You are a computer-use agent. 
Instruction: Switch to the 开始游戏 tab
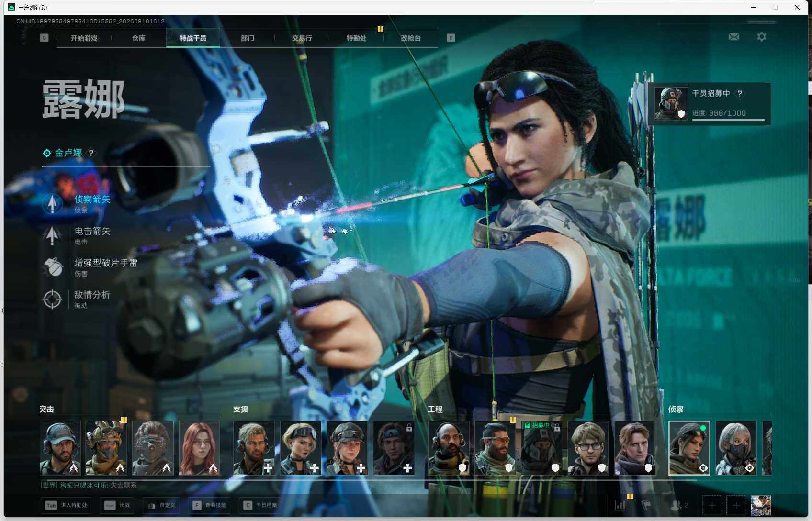[x=84, y=38]
